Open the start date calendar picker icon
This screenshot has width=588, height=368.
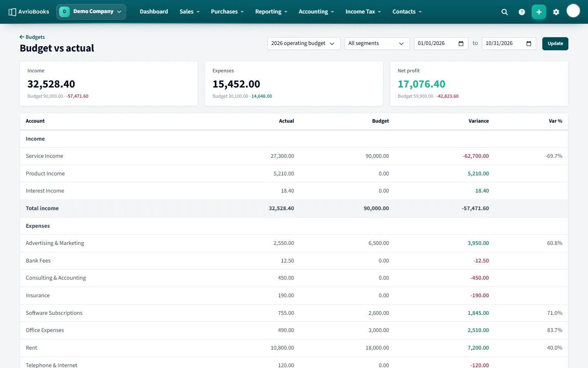click(461, 43)
